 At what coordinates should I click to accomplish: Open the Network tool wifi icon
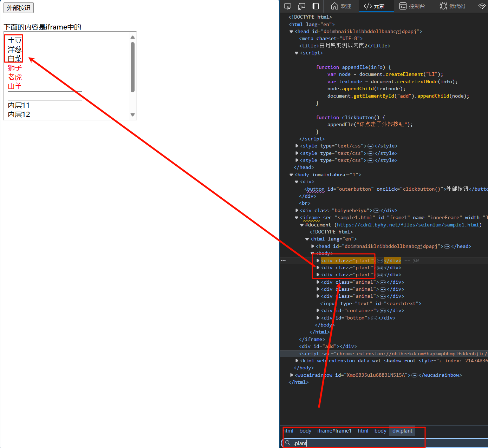pos(482,6)
